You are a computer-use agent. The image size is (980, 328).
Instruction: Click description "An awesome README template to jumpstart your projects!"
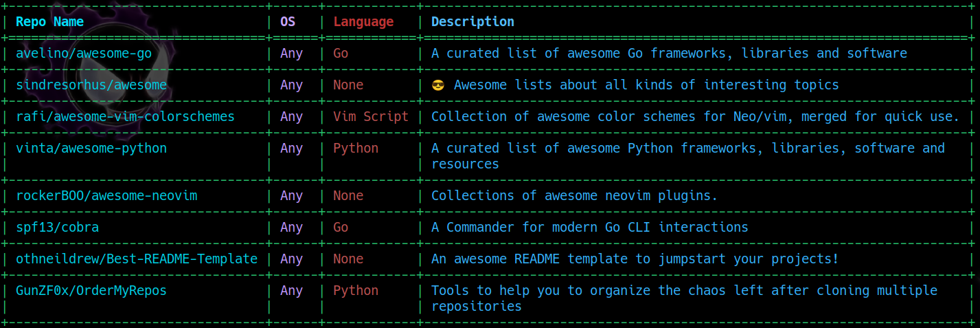pos(635,259)
